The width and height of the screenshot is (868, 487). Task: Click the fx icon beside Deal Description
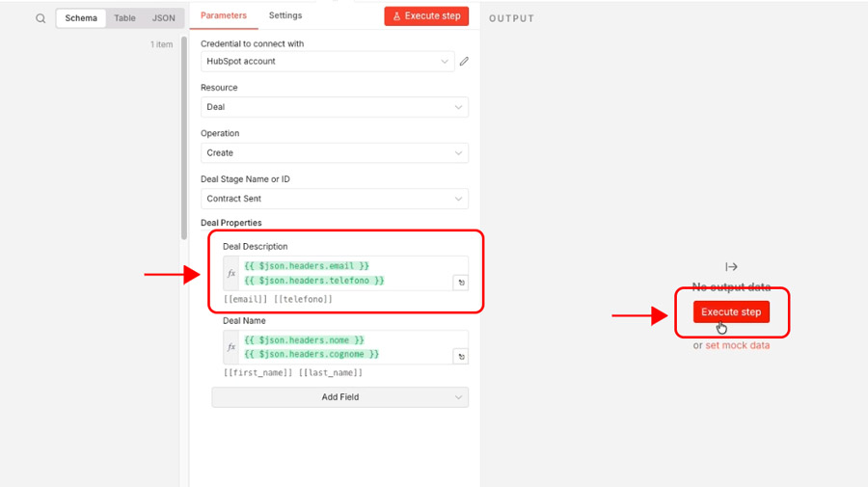click(231, 273)
